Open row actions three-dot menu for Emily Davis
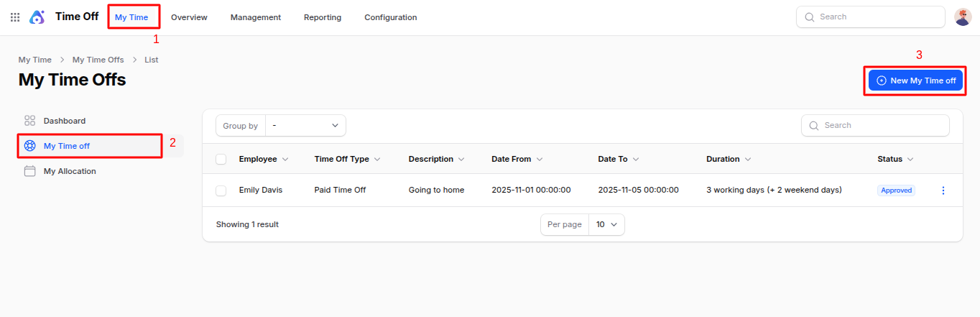Screen dimensions: 980x317 click(x=943, y=190)
